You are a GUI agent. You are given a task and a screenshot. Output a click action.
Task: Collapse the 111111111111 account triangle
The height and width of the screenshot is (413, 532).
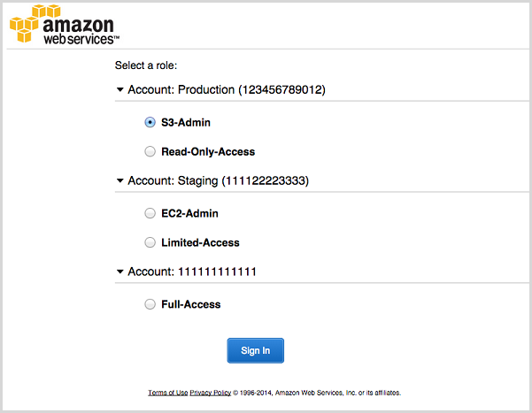[x=120, y=272]
